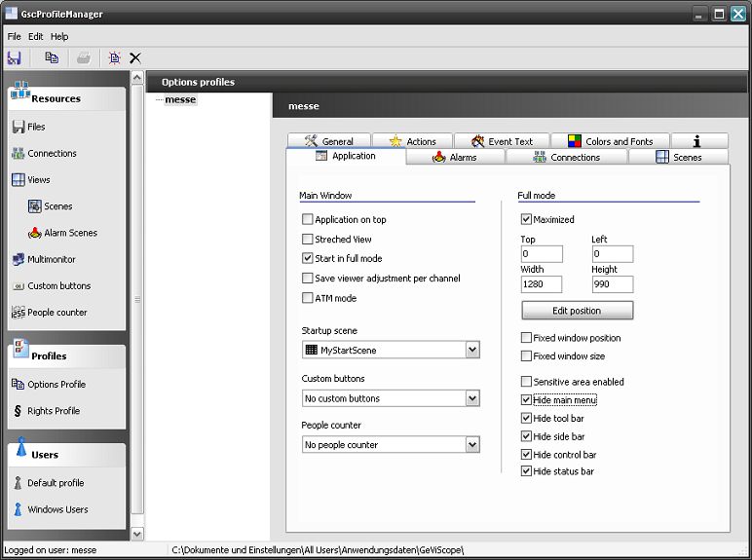Image resolution: width=752 pixels, height=560 pixels.
Task: Open the People counter combo box
Action: click(x=471, y=445)
